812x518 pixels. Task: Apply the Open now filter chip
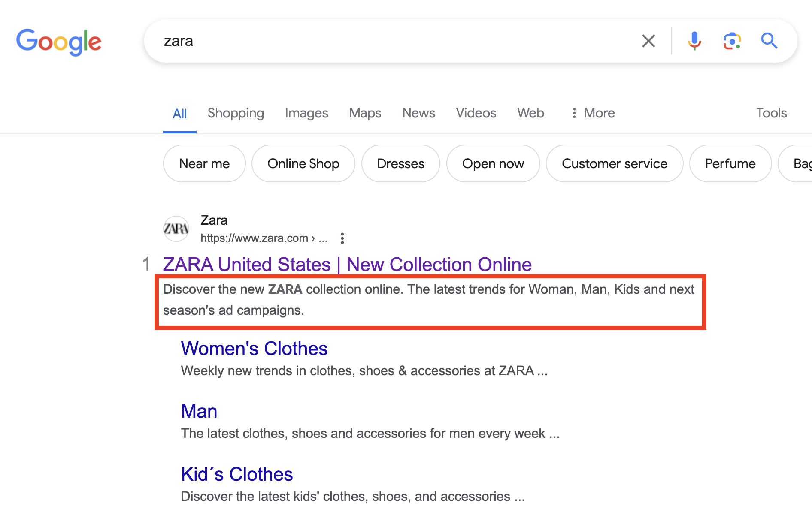493,163
